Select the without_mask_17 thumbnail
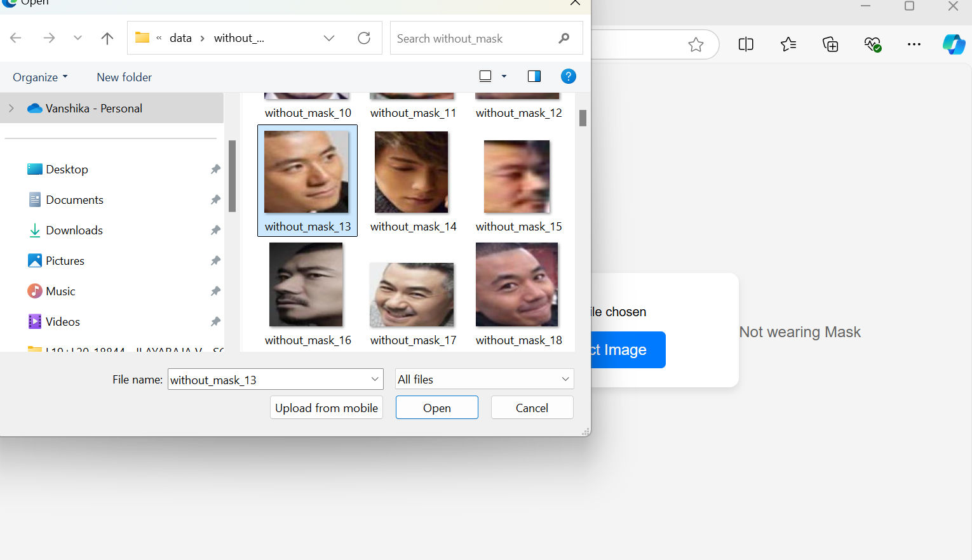The width and height of the screenshot is (972, 560). (x=412, y=295)
